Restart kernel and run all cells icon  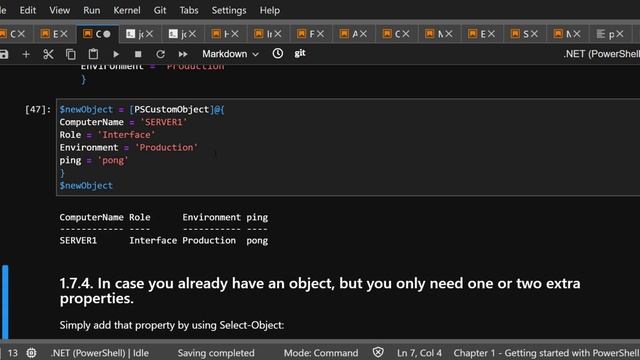[183, 54]
